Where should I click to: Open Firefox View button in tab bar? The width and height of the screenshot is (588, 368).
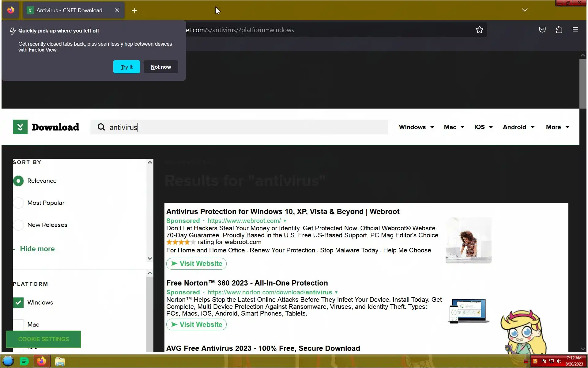coord(11,10)
